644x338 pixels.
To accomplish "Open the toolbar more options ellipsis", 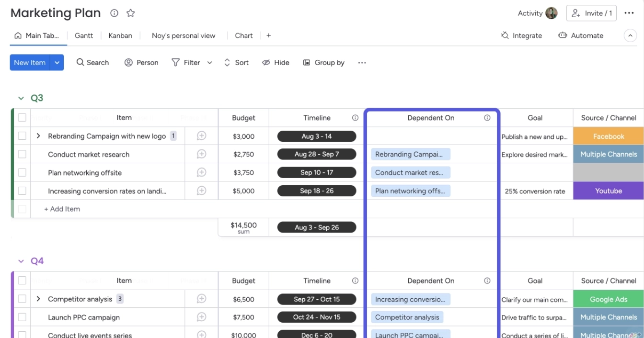I will point(362,63).
